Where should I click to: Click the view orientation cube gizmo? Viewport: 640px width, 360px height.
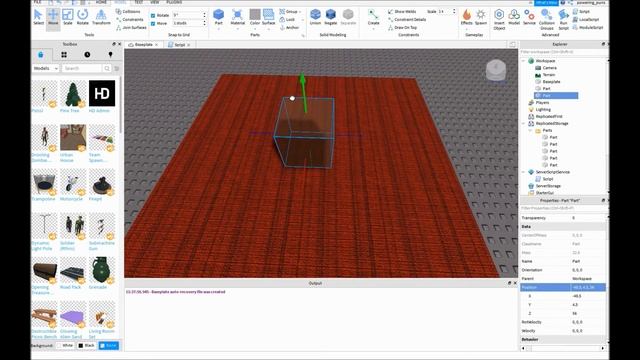tap(496, 71)
